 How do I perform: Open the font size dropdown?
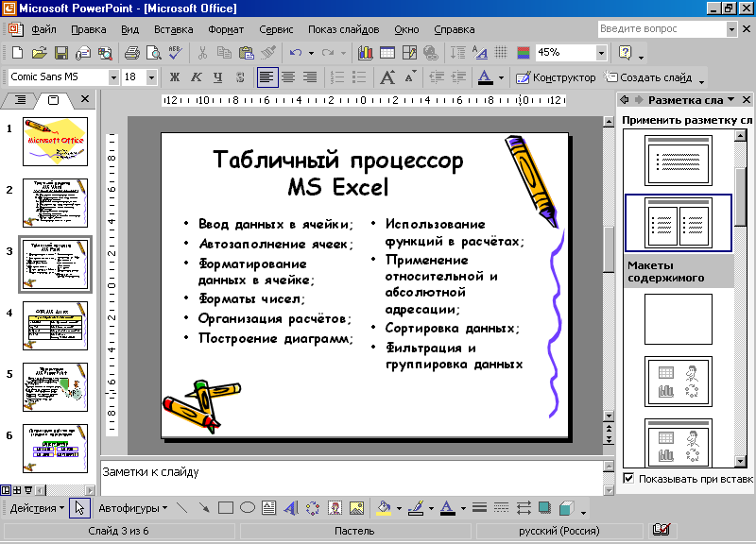151,77
